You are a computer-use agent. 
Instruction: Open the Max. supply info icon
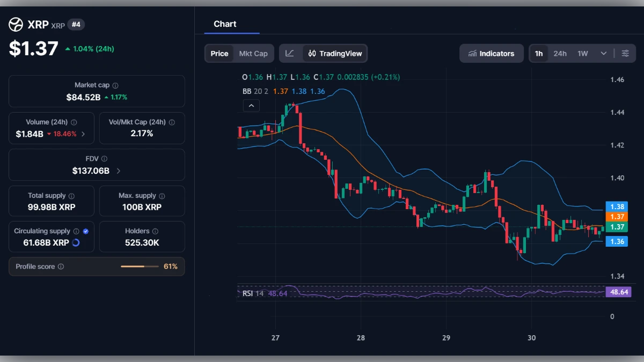tap(162, 196)
